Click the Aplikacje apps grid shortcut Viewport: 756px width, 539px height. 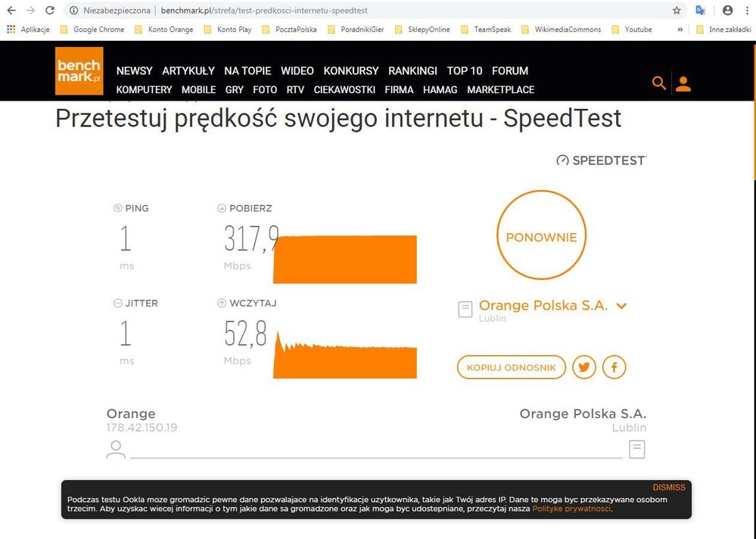29,30
